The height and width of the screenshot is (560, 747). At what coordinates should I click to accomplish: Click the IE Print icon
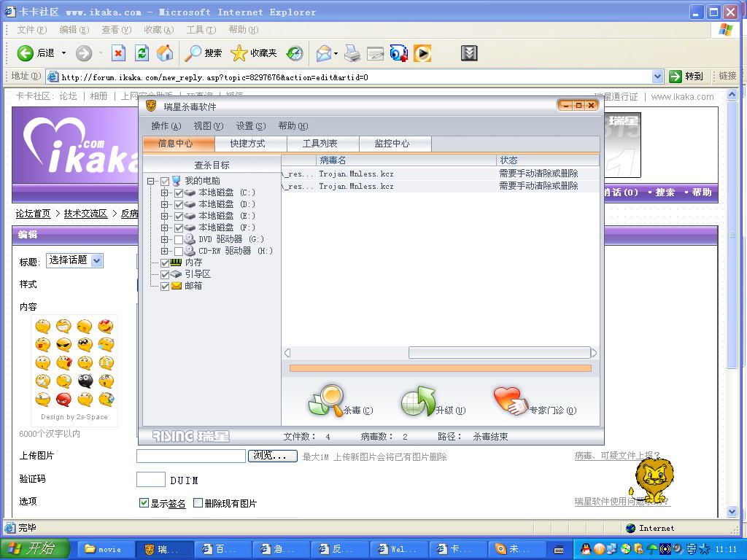click(352, 52)
